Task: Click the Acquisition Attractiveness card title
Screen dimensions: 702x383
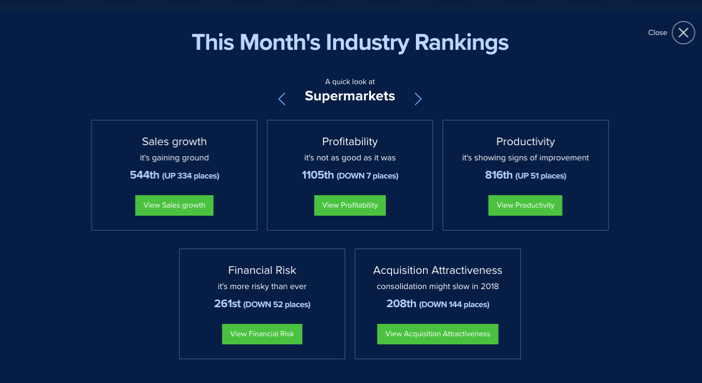Action: click(437, 270)
